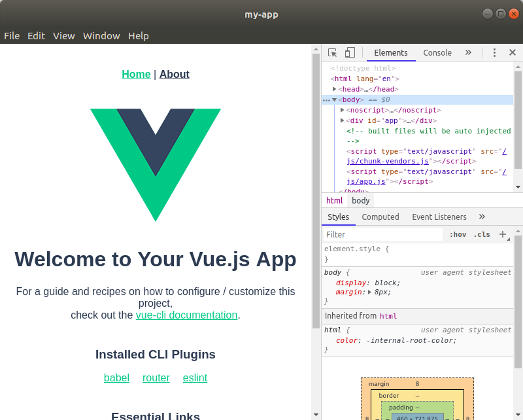Open the chunk-vendors.js script source link
The image size is (523, 420).
tap(388, 161)
